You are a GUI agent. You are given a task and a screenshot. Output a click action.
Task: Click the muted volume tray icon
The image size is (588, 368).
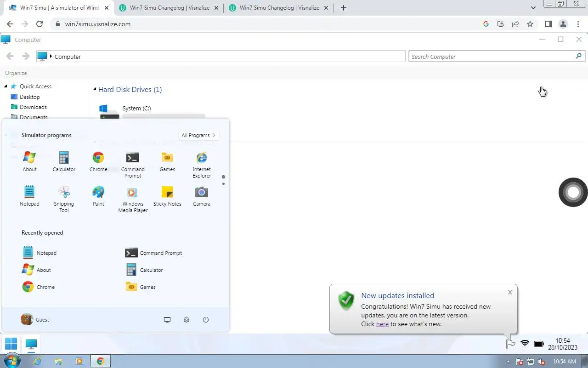(x=542, y=362)
